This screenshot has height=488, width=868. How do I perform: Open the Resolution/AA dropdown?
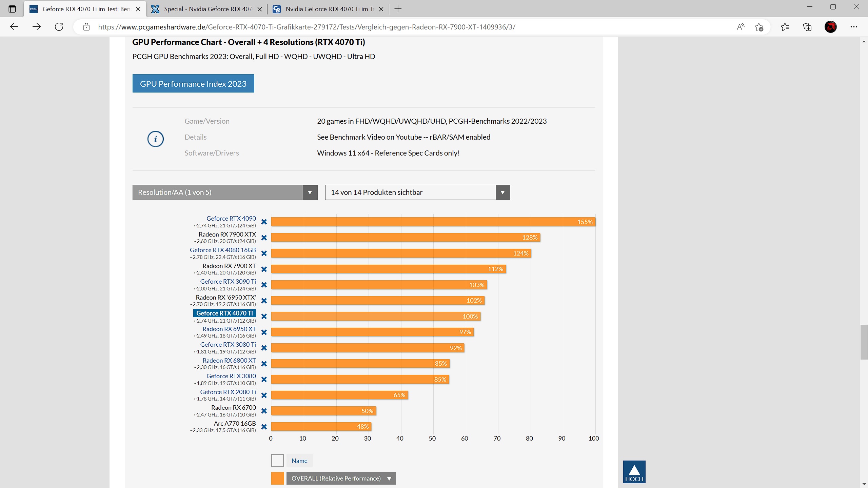tap(225, 192)
